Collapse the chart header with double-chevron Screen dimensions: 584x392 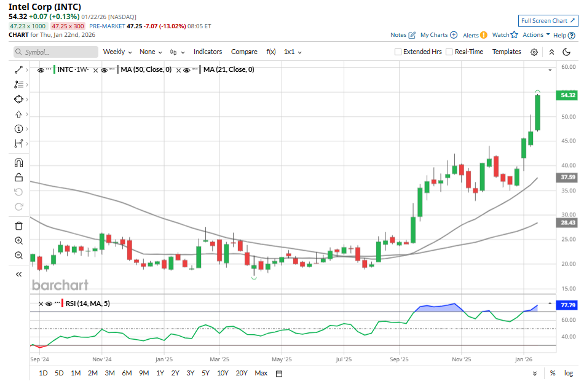(x=551, y=52)
